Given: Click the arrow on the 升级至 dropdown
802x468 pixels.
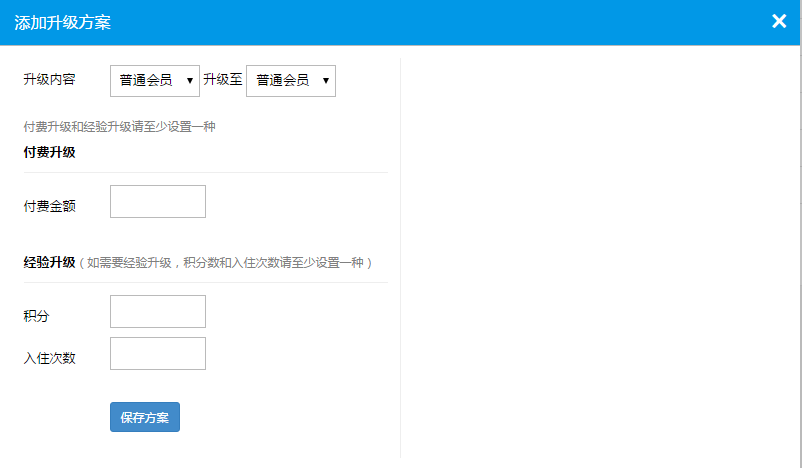Looking at the screenshot, I should (326, 81).
